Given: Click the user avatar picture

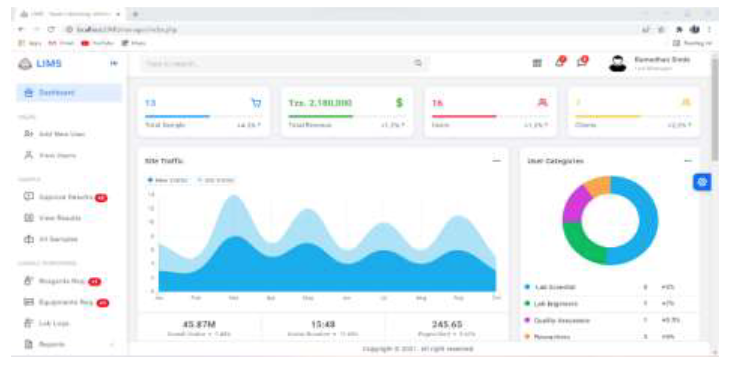Looking at the screenshot, I should pos(617,63).
